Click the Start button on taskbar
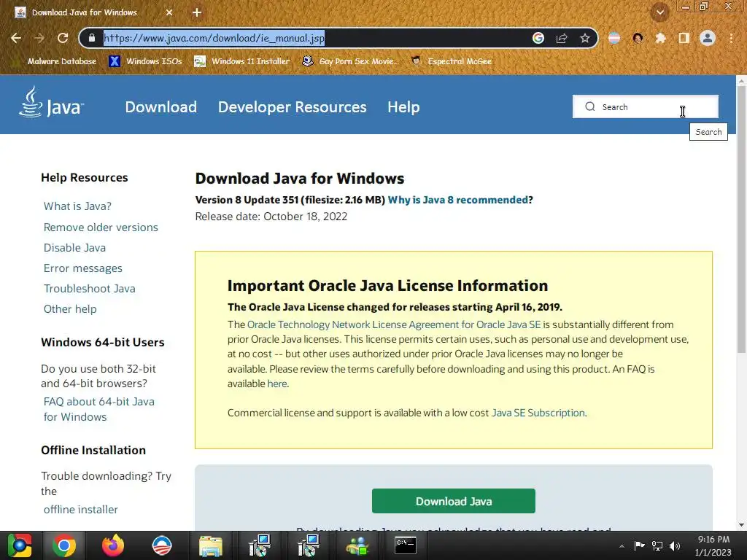This screenshot has width=747, height=560. click(x=20, y=545)
